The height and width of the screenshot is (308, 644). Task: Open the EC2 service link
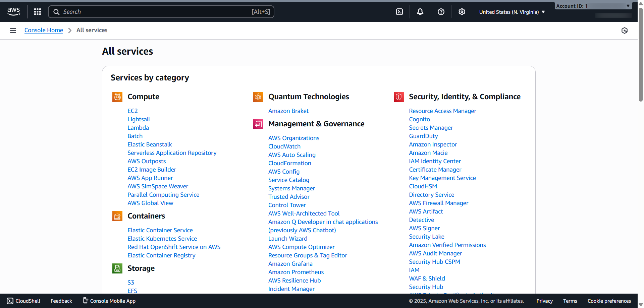[132, 111]
